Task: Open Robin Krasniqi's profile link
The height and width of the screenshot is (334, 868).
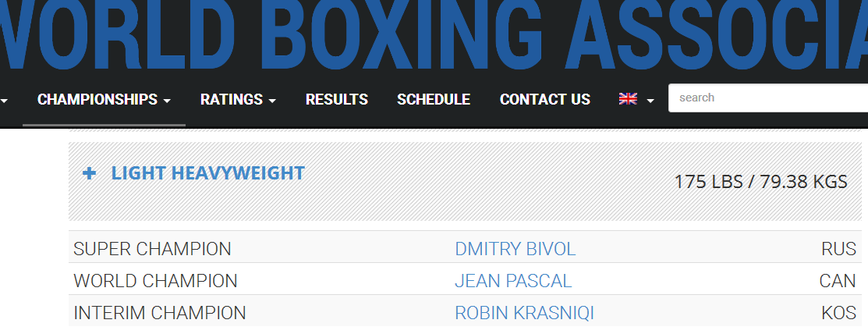Action: click(x=524, y=313)
